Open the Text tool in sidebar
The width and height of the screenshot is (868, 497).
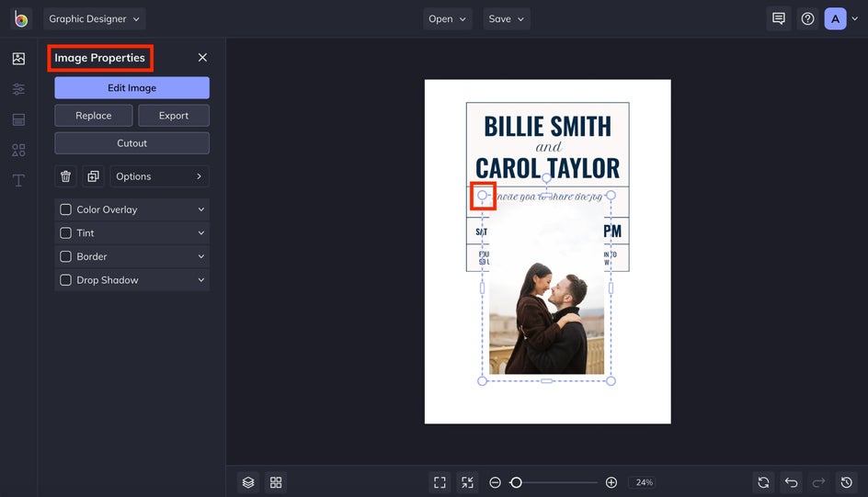pyautogui.click(x=18, y=180)
